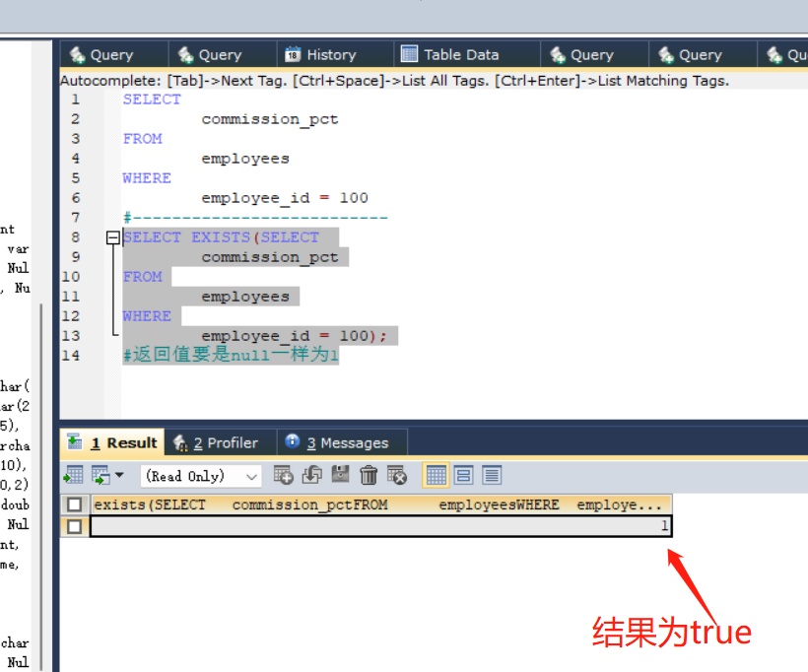Switch to form view mode
This screenshot has height=672, width=808.
pos(463,475)
